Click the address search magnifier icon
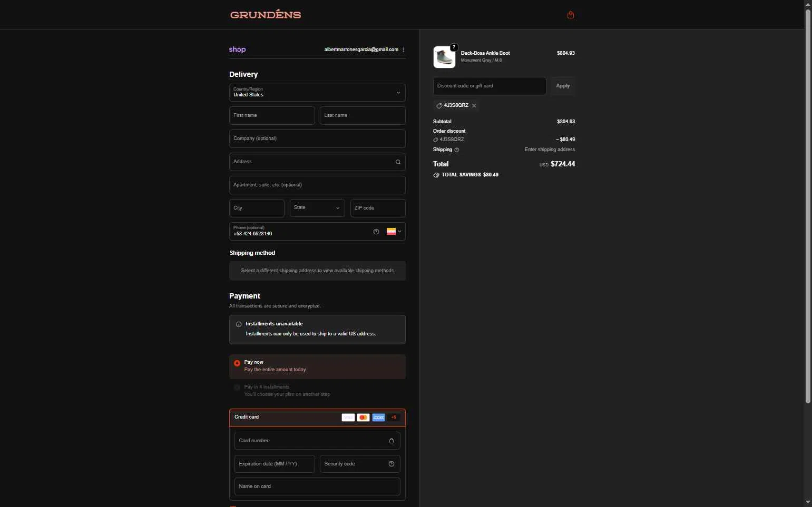 tap(398, 162)
